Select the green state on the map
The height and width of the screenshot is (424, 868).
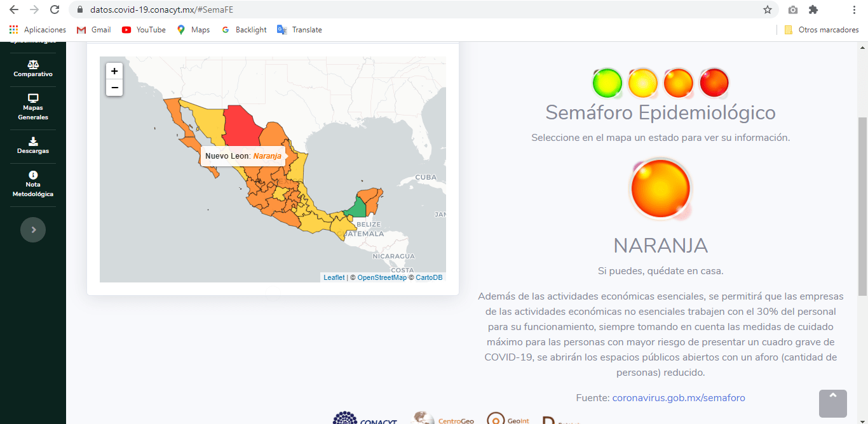pyautogui.click(x=358, y=209)
